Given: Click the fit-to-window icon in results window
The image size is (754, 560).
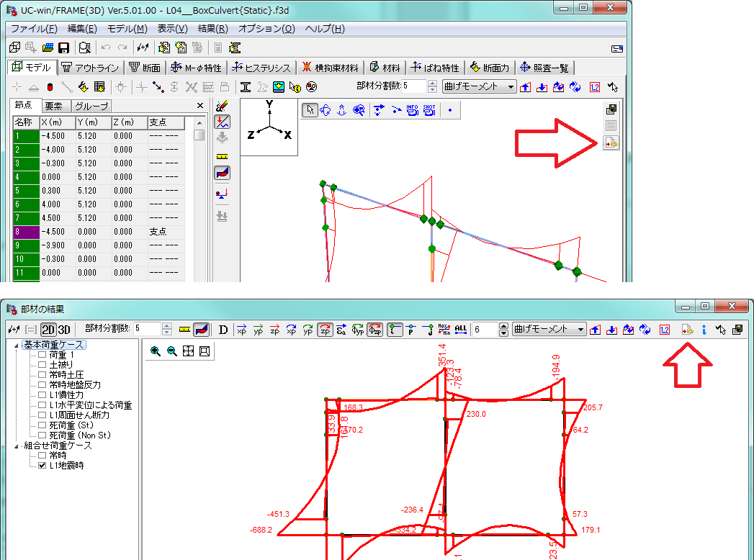Looking at the screenshot, I should 188,351.
